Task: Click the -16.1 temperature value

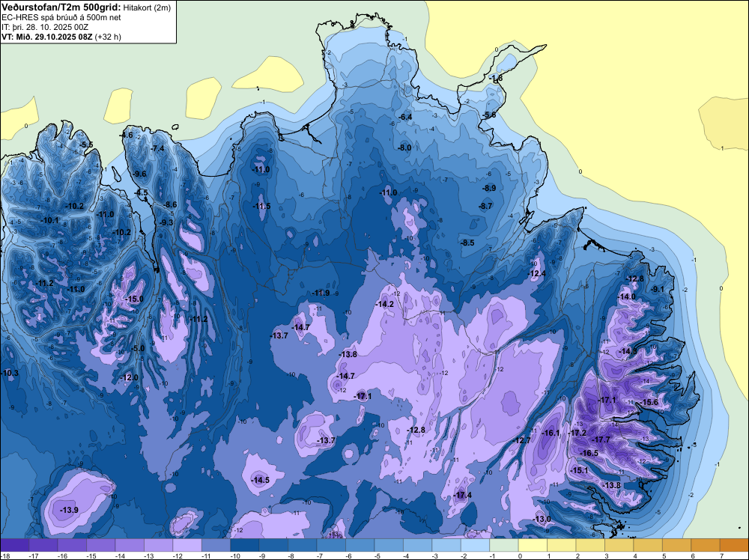Action: tap(551, 433)
